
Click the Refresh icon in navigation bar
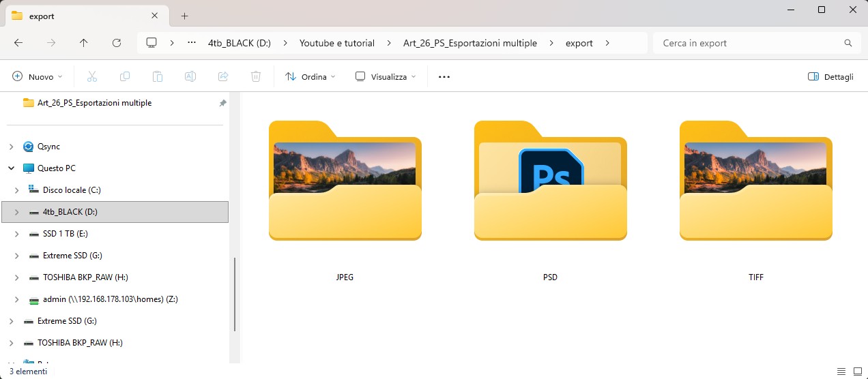[x=117, y=43]
